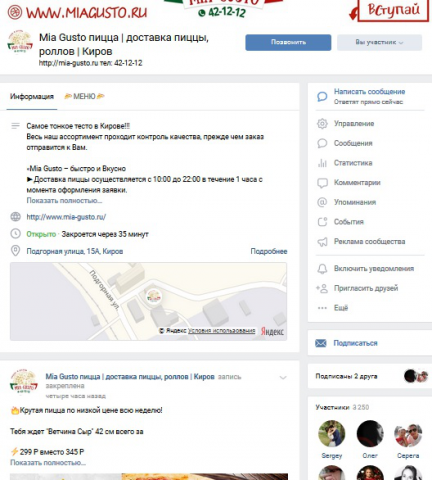This screenshot has width=432, height=480.
Task: Click the envelope icon next to Подписаться
Action: (x=321, y=343)
